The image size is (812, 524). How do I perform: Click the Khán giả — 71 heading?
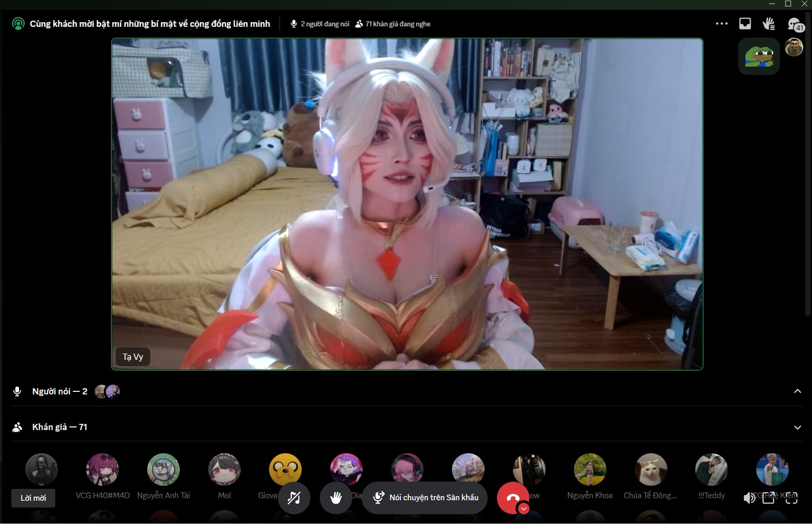(x=60, y=427)
